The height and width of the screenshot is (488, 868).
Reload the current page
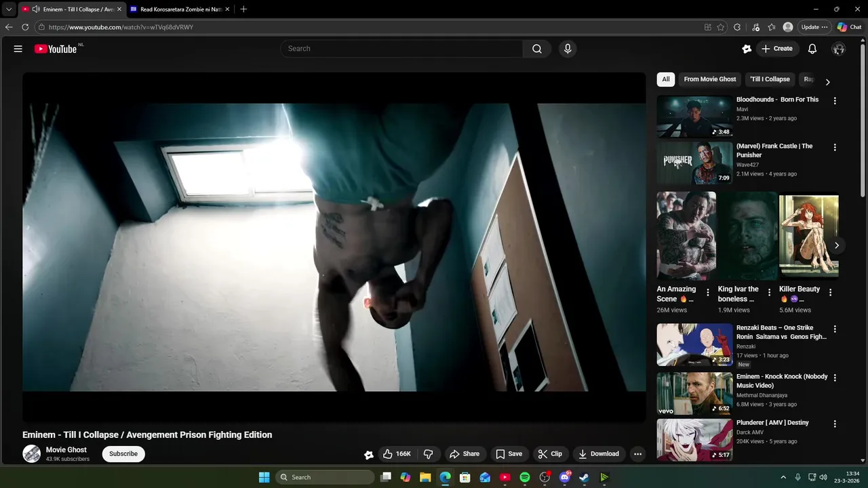(x=25, y=27)
